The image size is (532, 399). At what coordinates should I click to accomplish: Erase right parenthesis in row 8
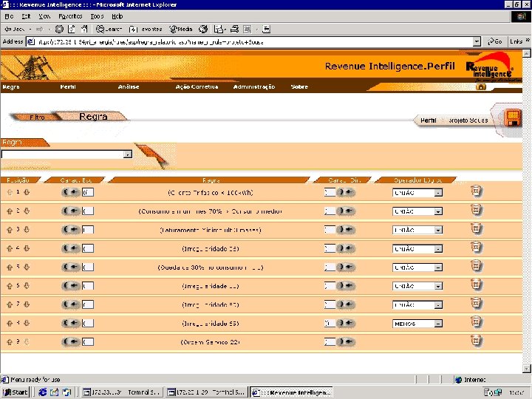coord(349,323)
